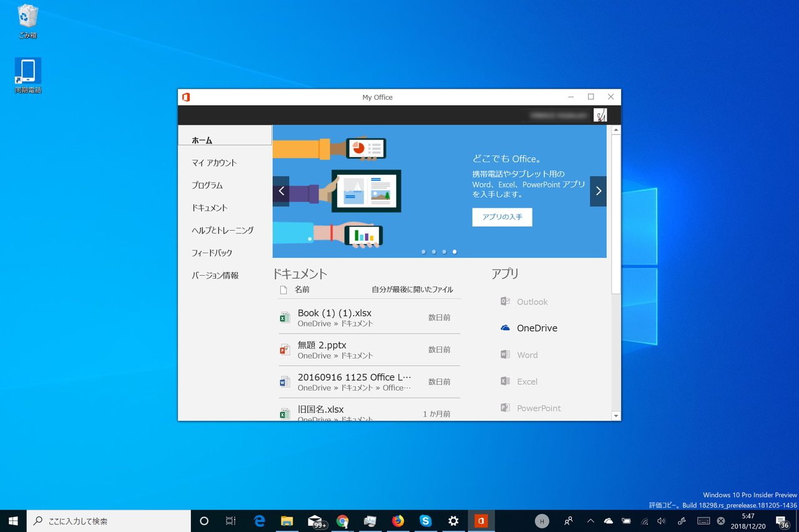Click the ドキュメント section heading above the file list
This screenshot has width=799, height=532.
(x=300, y=274)
